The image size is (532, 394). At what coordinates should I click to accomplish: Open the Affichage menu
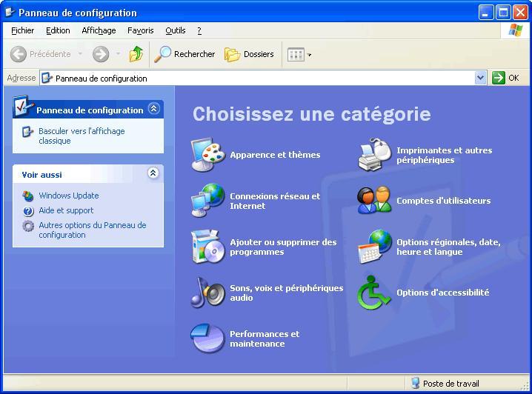point(99,30)
